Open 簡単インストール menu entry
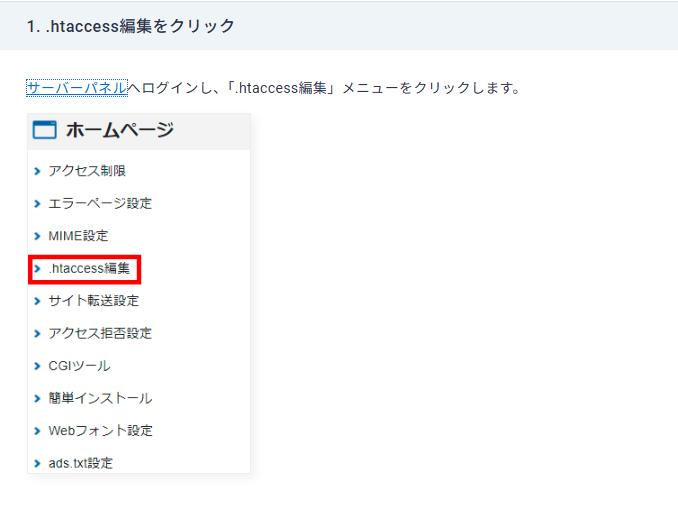 click(x=100, y=398)
